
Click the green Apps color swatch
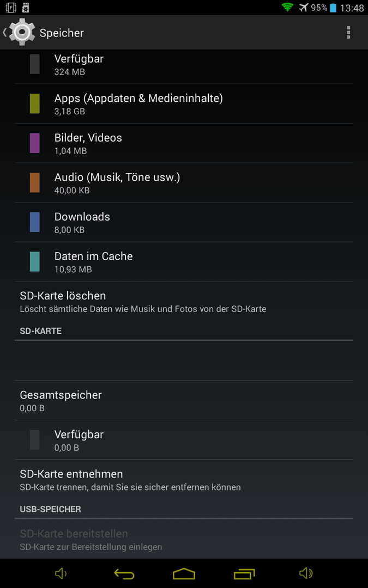[34, 104]
